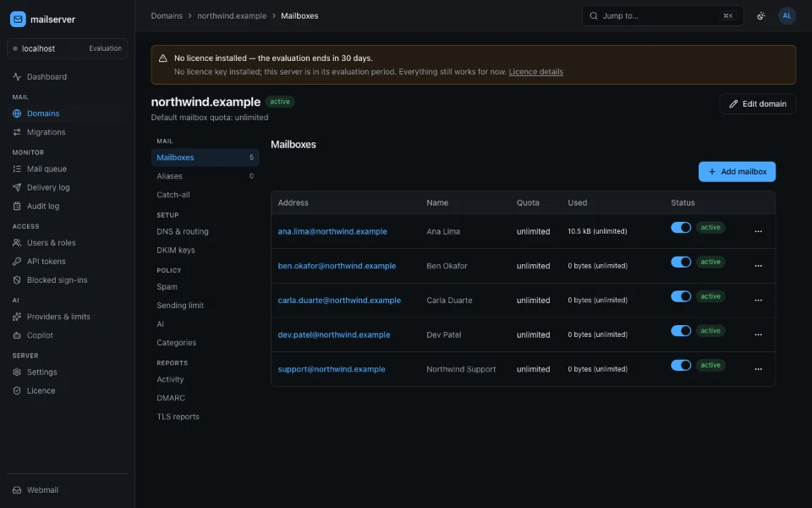Open the Aliases section
Image resolution: width=812 pixels, height=508 pixels.
point(205,176)
